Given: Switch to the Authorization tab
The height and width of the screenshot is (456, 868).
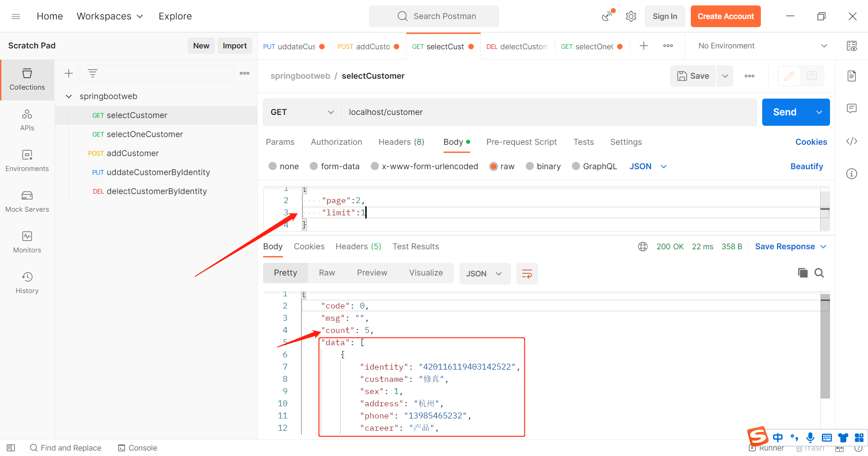Looking at the screenshot, I should click(x=336, y=142).
